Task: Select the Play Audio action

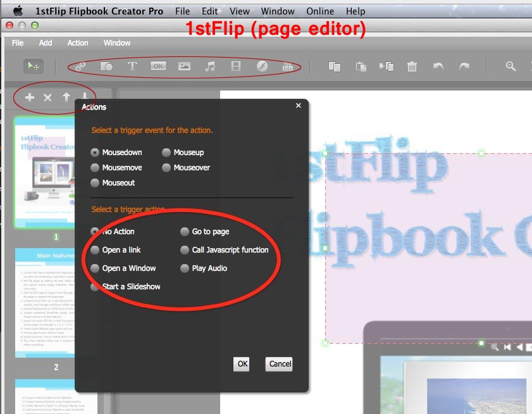Action: 185,268
